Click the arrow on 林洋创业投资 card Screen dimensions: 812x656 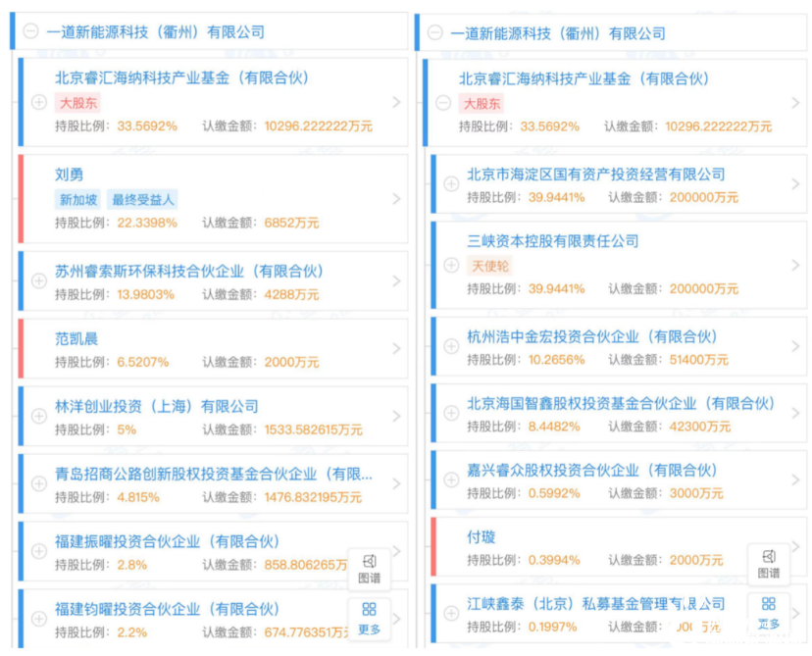(x=396, y=416)
